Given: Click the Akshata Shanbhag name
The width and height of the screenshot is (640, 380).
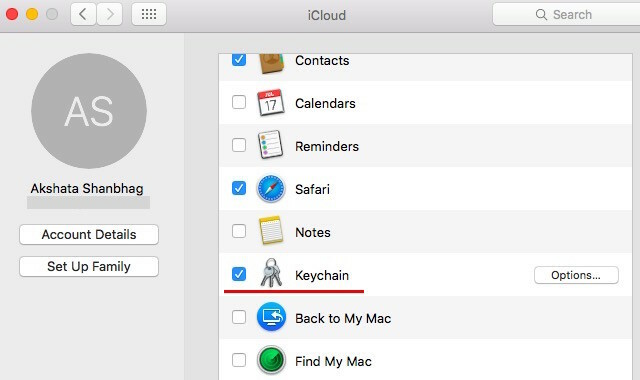Looking at the screenshot, I should point(87,189).
